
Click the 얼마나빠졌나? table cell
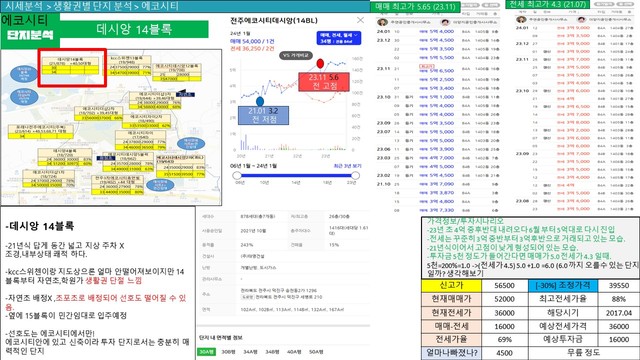pyautogui.click(x=451, y=353)
